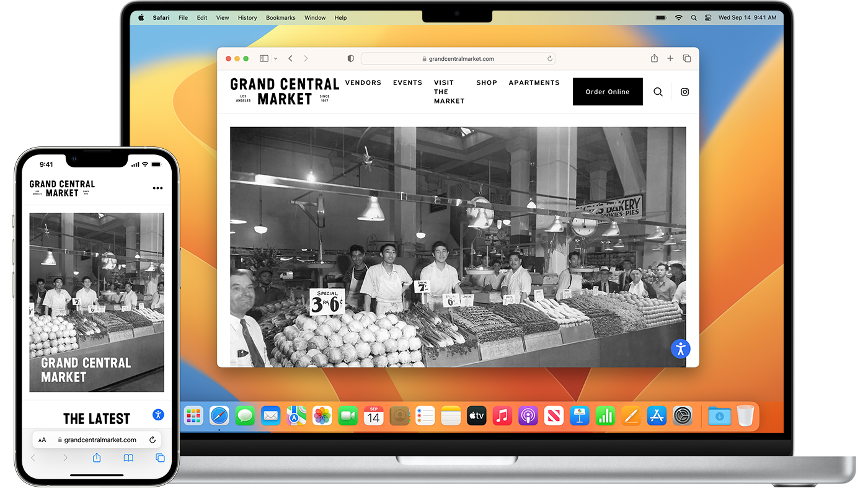This screenshot has height=496, width=868.
Task: Open the Instagram icon on the website header
Action: click(x=684, y=92)
